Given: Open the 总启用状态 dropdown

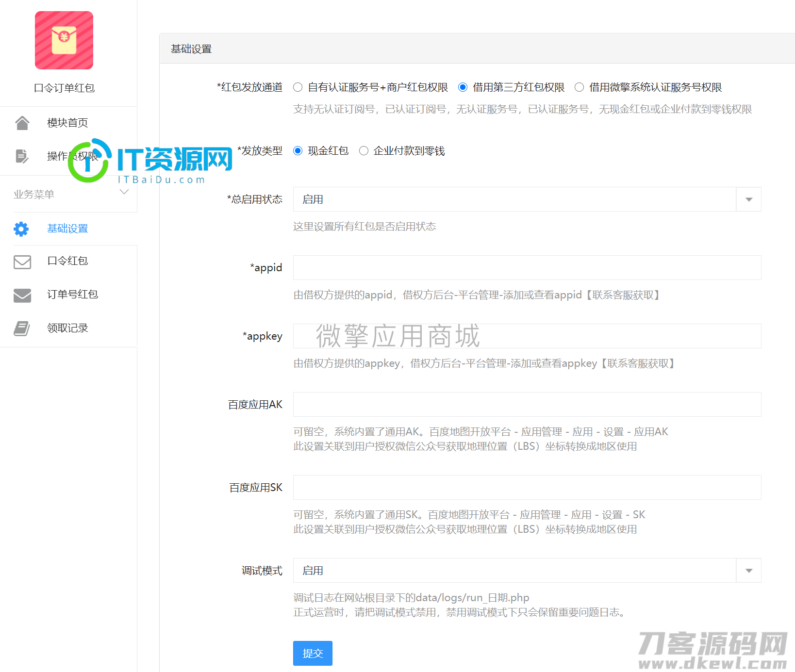Looking at the screenshot, I should pyautogui.click(x=527, y=199).
